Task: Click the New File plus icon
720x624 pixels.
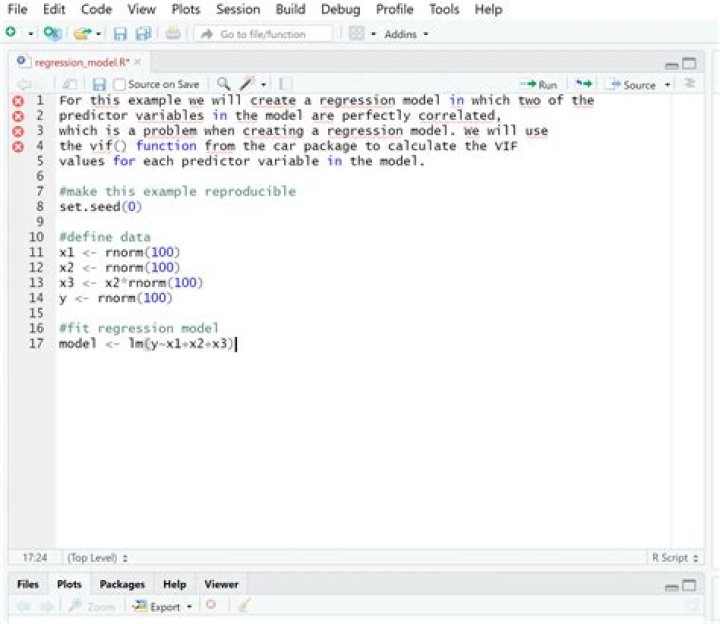Action: tap(11, 32)
